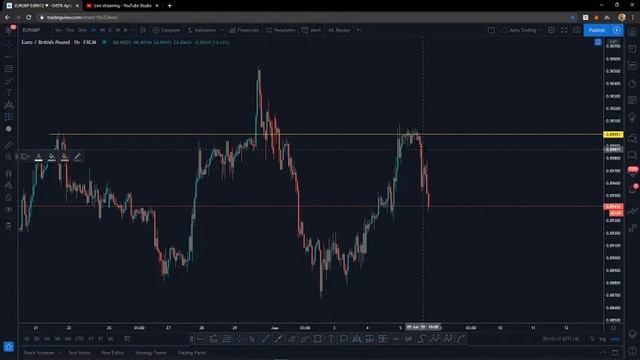Select the 15m timeframe
Image resolution: width=640 pixels, height=360 pixels.
coord(70,30)
